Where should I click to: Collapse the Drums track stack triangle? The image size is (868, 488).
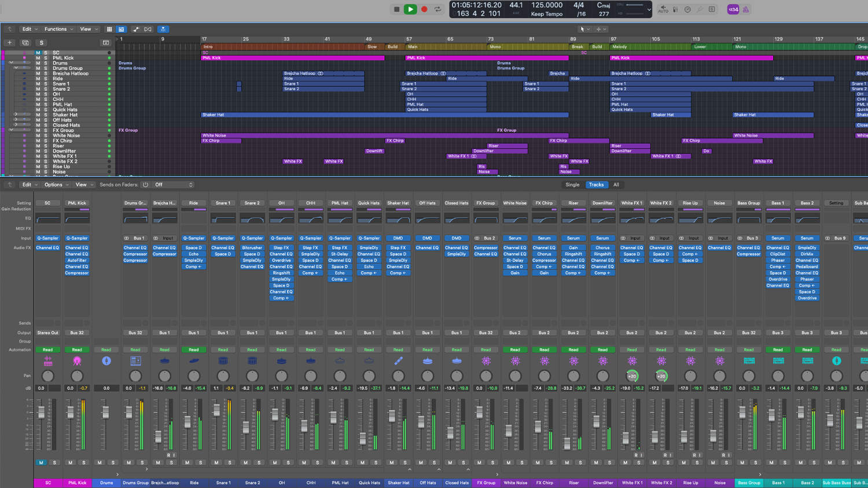pos(11,63)
